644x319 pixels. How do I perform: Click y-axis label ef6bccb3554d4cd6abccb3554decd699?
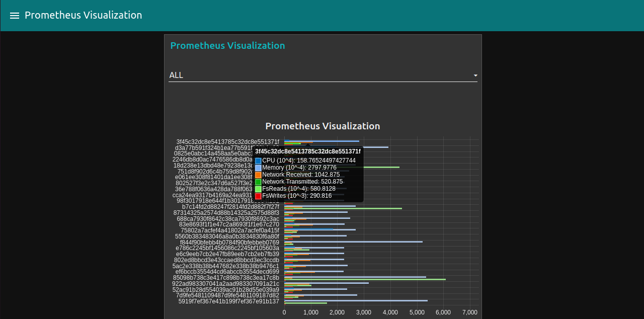227,272
